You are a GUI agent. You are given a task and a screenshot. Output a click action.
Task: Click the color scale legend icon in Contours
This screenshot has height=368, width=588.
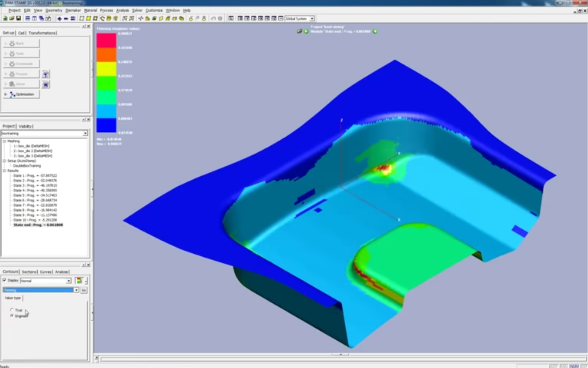79,281
